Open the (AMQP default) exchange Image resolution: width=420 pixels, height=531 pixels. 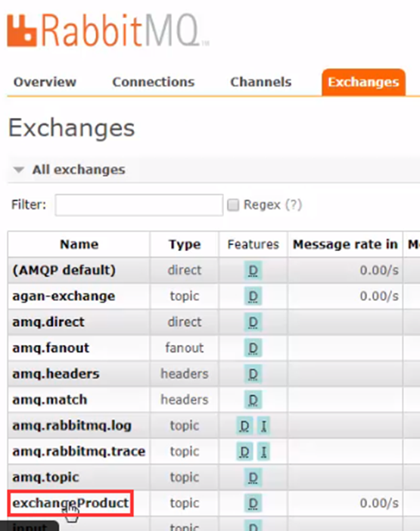pyautogui.click(x=64, y=270)
